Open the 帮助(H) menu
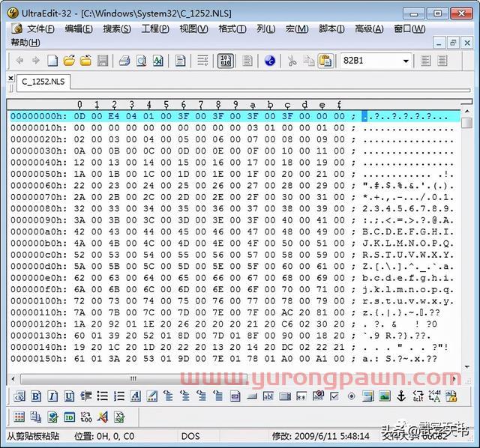The height and width of the screenshot is (448, 480). coord(25,42)
